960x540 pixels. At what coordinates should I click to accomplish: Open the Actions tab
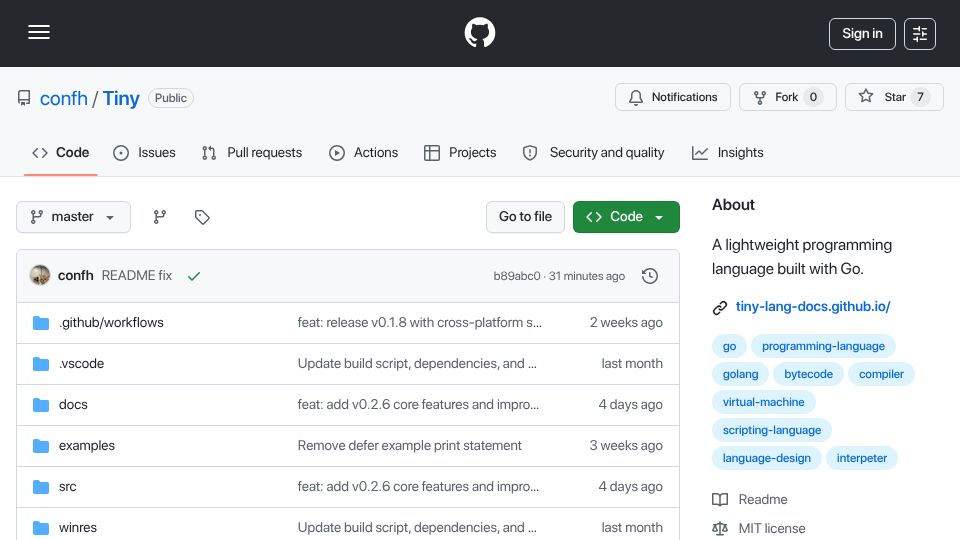tap(364, 152)
